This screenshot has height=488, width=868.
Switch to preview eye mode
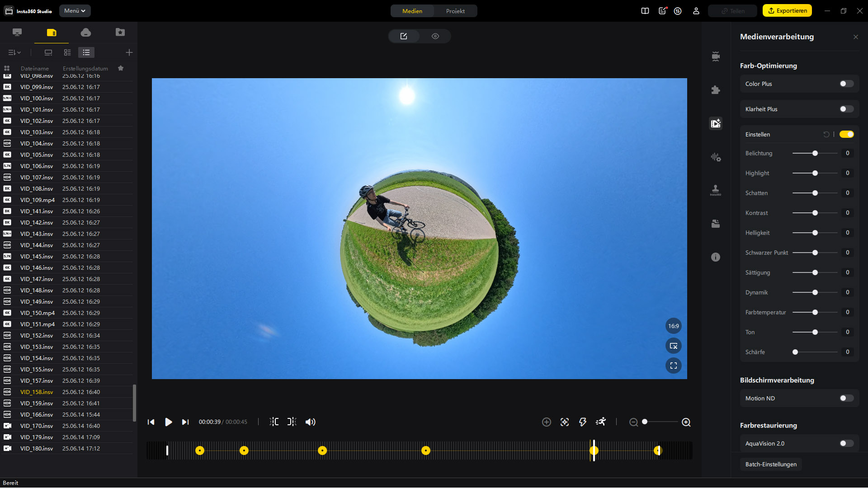(435, 36)
